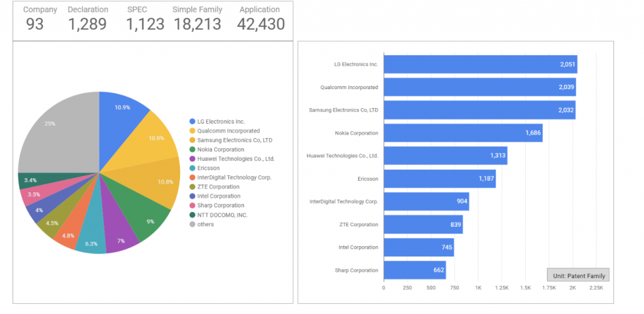The height and width of the screenshot is (314, 644).
Task: Click the Qualcomm bar showing 2,039
Action: (x=480, y=87)
